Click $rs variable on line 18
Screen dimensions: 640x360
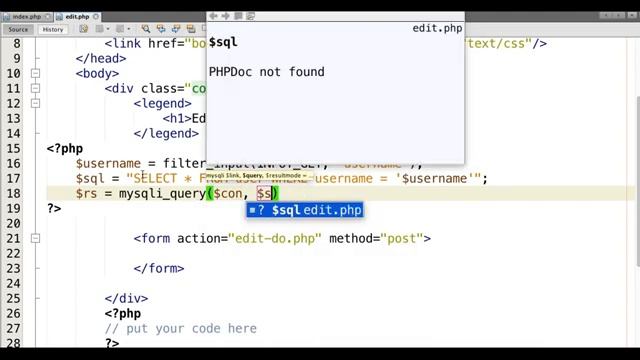pyautogui.click(x=86, y=193)
